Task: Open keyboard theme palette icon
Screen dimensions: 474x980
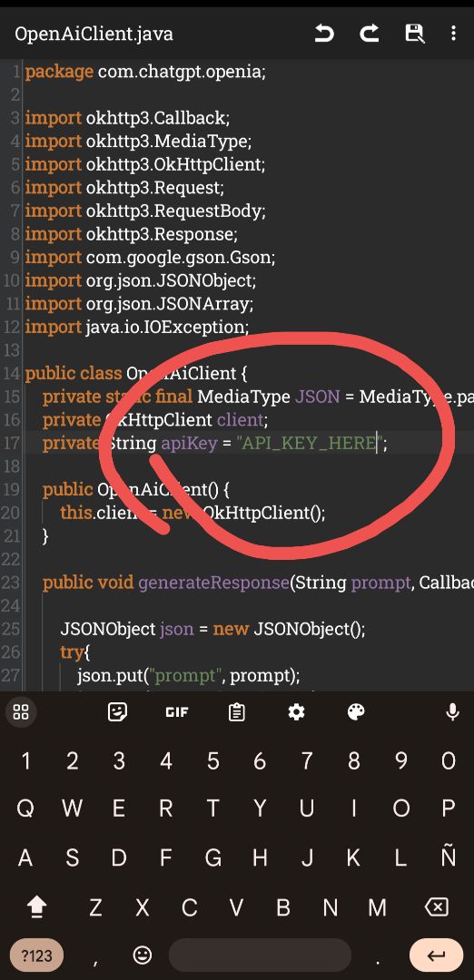Action: coord(356,712)
